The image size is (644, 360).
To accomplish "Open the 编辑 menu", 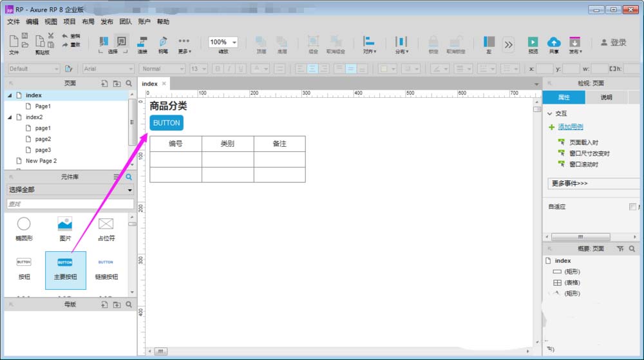I will [x=32, y=21].
